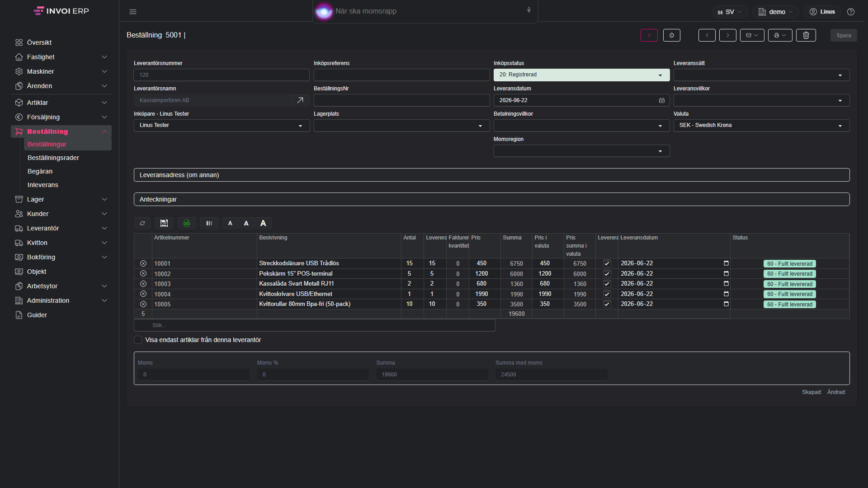Open the Linus user menu
The image size is (868, 488).
(822, 12)
